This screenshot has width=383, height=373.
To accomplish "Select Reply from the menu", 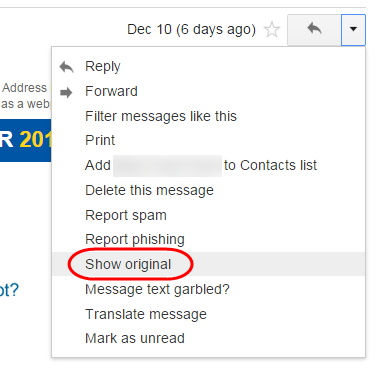I will tap(208, 66).
